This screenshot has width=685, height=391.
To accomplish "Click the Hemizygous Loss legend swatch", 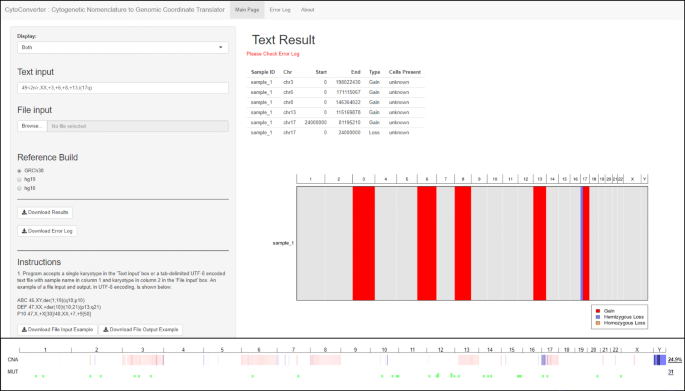I will pos(598,317).
